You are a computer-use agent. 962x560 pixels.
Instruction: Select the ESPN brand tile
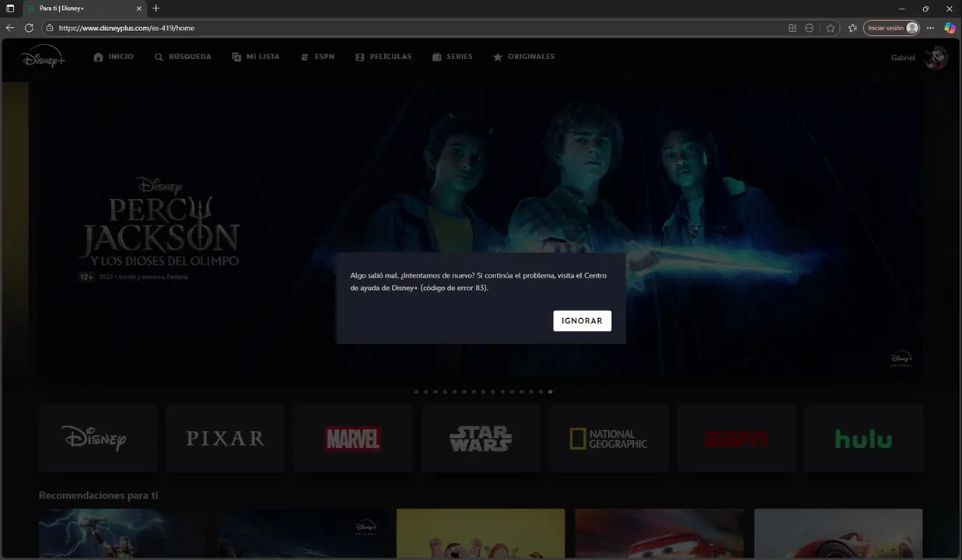pyautogui.click(x=736, y=439)
